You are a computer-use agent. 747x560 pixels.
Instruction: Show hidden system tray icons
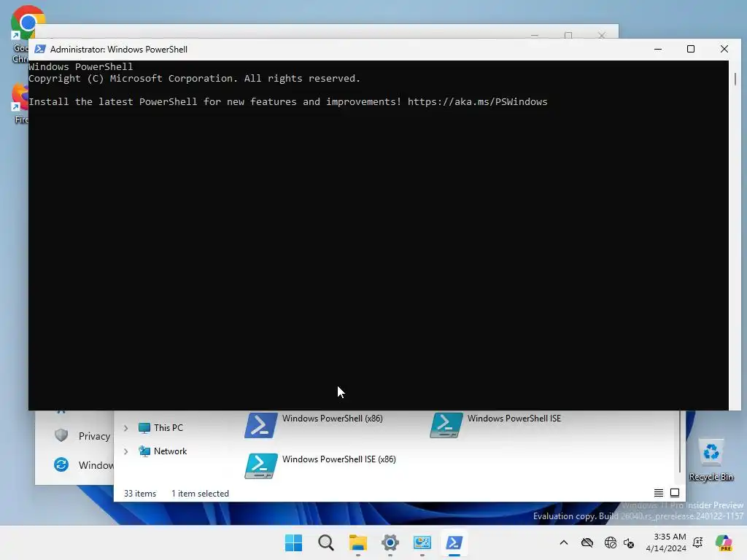tap(564, 542)
